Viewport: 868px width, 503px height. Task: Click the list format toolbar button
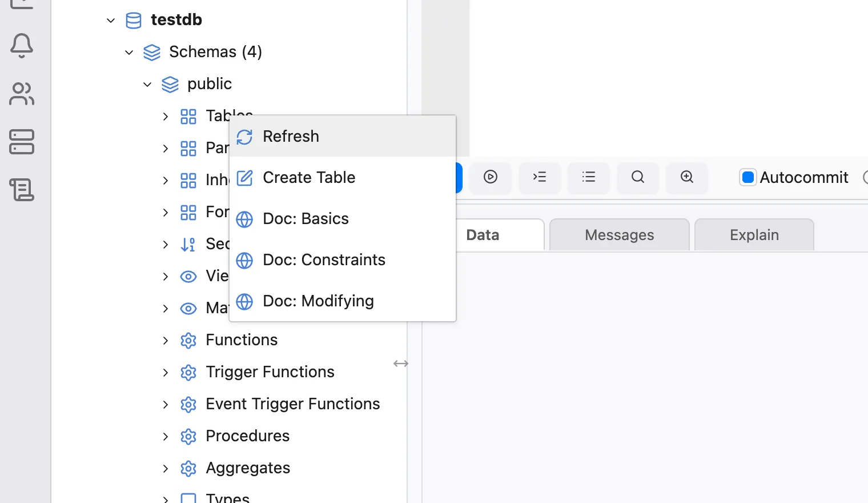click(589, 177)
